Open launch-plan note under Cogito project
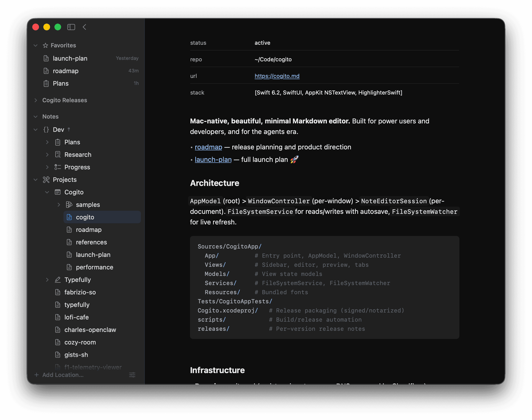Image resolution: width=532 pixels, height=420 pixels. tap(102, 255)
